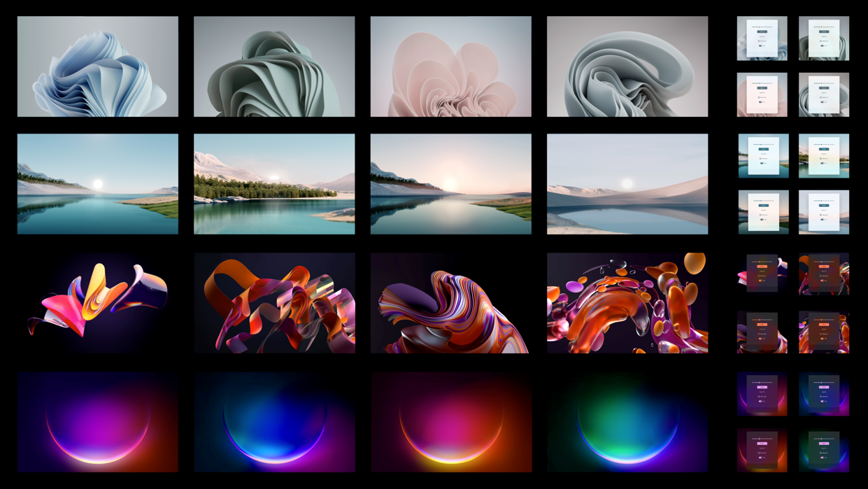Select the sage green bloom wallpaper

click(x=274, y=66)
